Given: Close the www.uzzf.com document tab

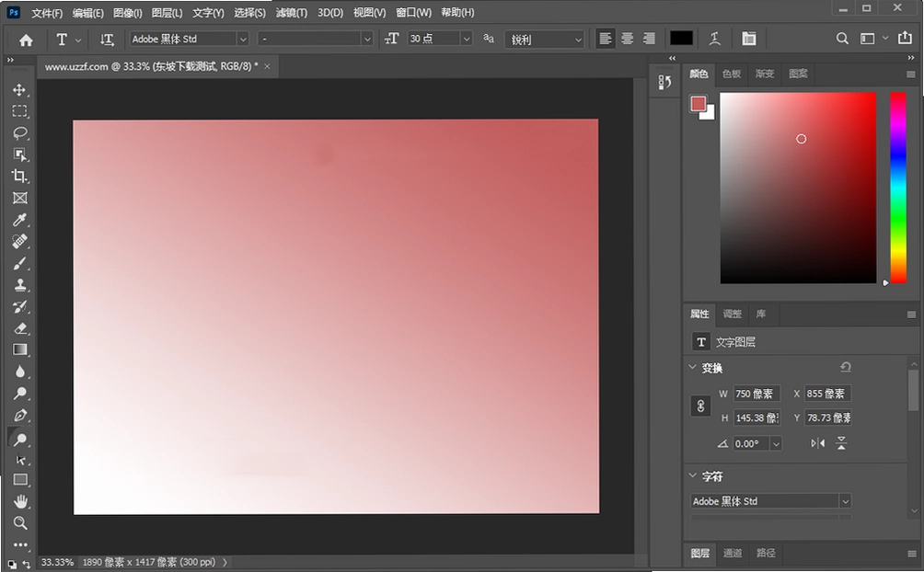Looking at the screenshot, I should (x=267, y=66).
